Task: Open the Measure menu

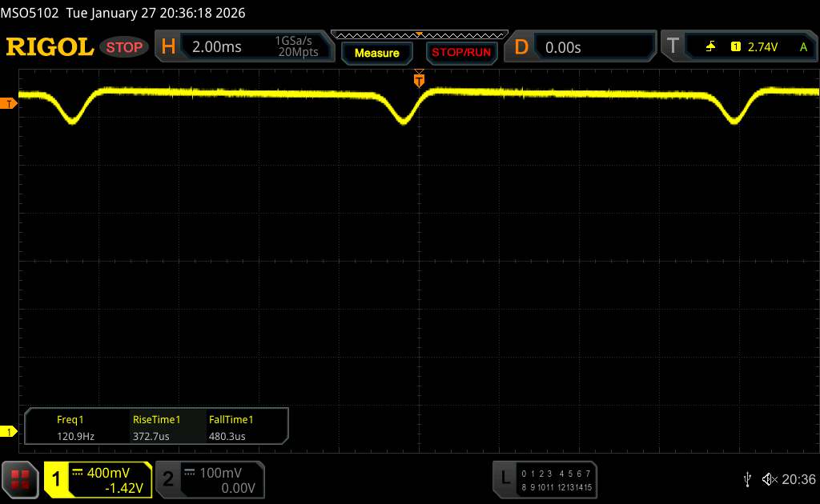Action: click(x=376, y=53)
